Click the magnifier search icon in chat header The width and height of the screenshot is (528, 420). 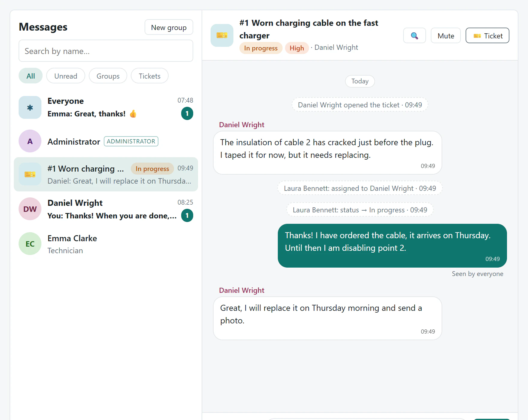[414, 36]
